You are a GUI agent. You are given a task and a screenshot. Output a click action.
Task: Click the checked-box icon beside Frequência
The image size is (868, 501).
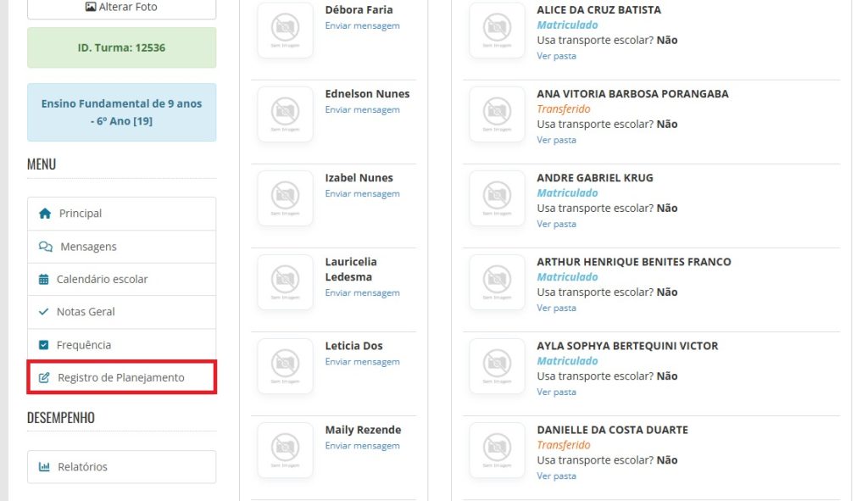(44, 345)
